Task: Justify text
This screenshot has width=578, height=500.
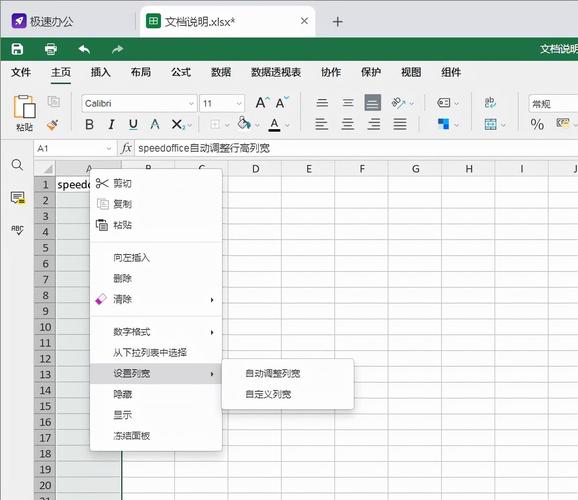Action: point(400,124)
